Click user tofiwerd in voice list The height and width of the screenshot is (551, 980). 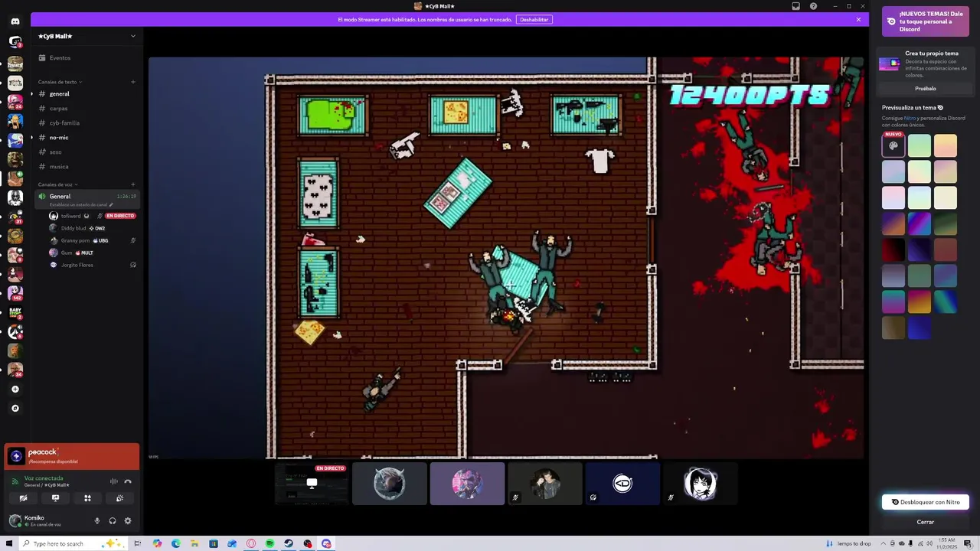click(x=70, y=216)
